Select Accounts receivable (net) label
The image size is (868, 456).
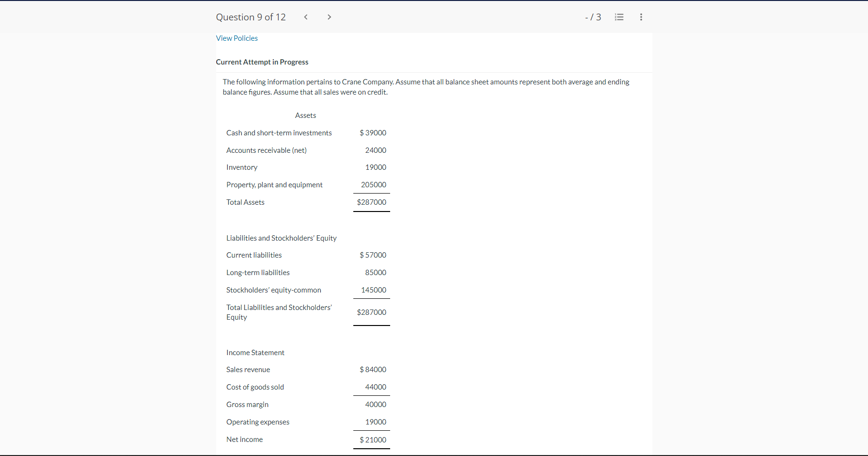[266, 150]
